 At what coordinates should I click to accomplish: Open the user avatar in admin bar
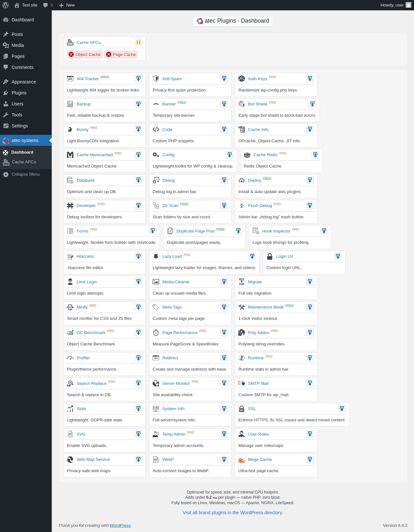coord(409,5)
